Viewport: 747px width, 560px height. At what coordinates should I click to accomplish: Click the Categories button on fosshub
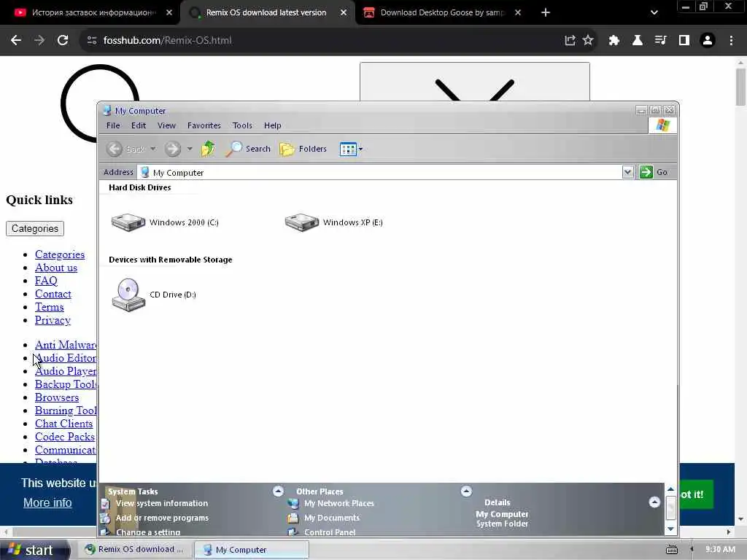pos(35,228)
